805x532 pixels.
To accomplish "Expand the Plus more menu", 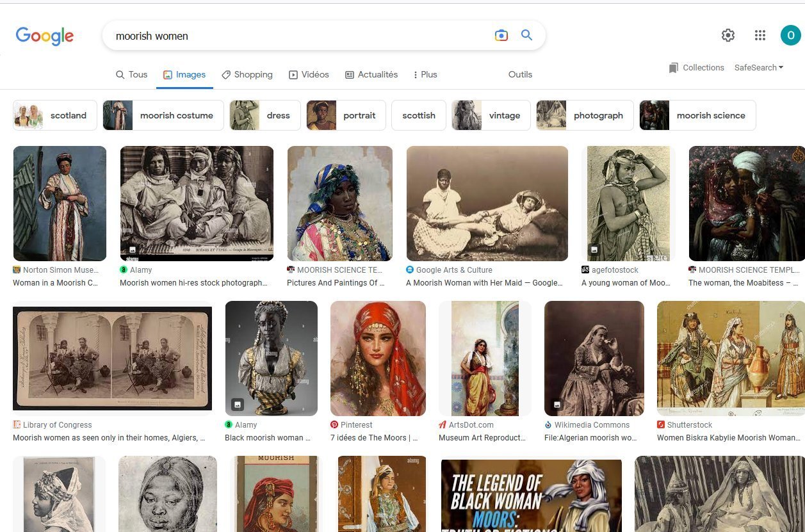I will tap(425, 75).
